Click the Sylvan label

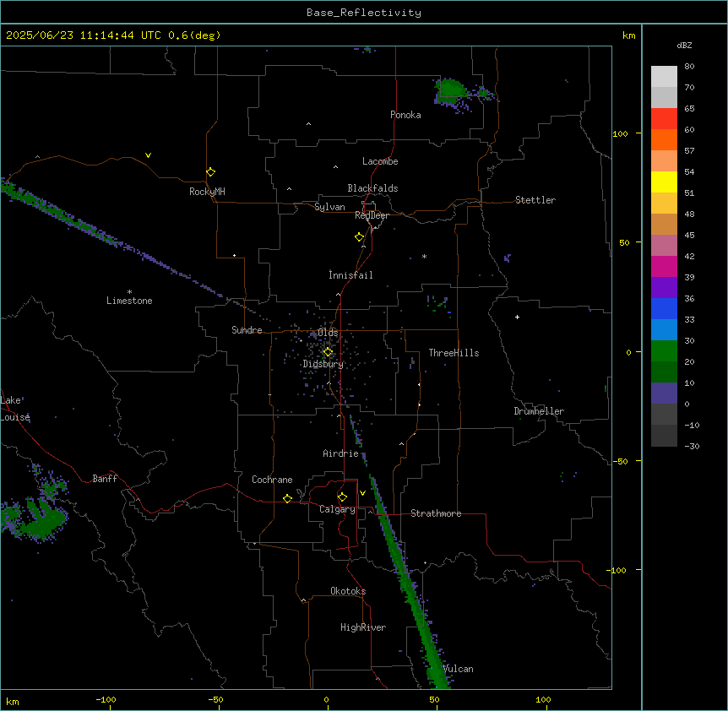[x=329, y=207]
